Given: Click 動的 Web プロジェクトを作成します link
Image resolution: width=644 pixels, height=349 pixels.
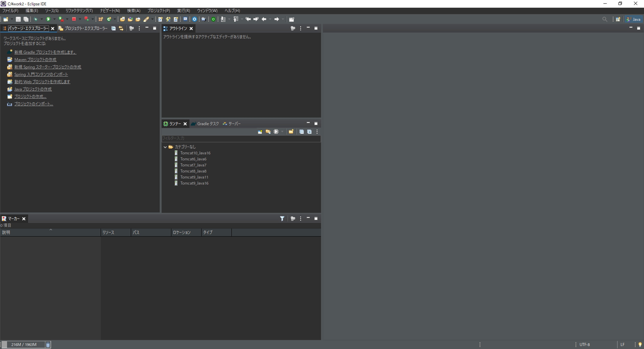Looking at the screenshot, I should click(42, 82).
